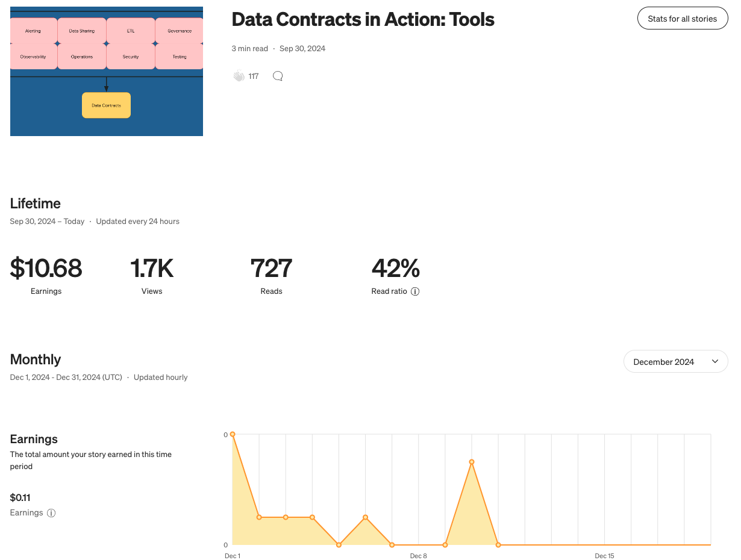Select the 1.7K Views statistic

coord(152,269)
